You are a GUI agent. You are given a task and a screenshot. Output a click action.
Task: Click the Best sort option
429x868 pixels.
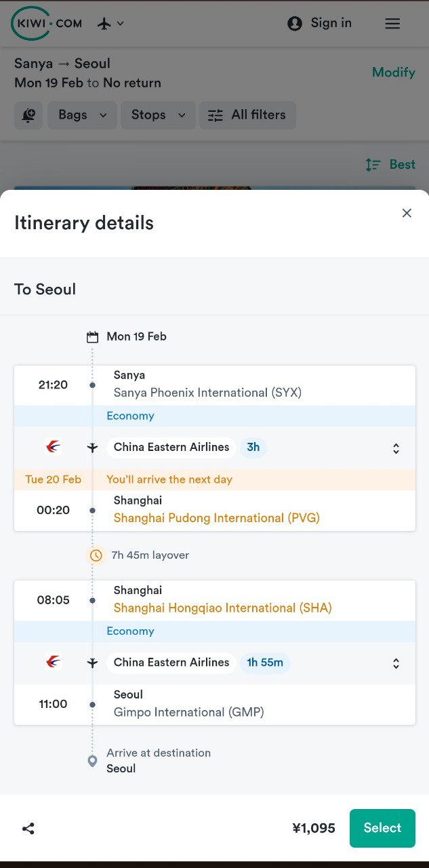[x=390, y=165]
